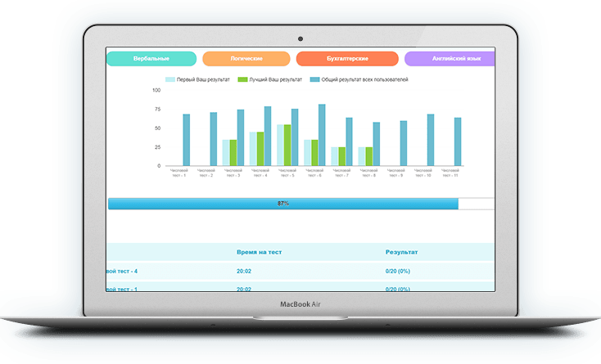Click the 75 value on the chart axis
The height and width of the screenshot is (364, 601).
[x=157, y=110]
